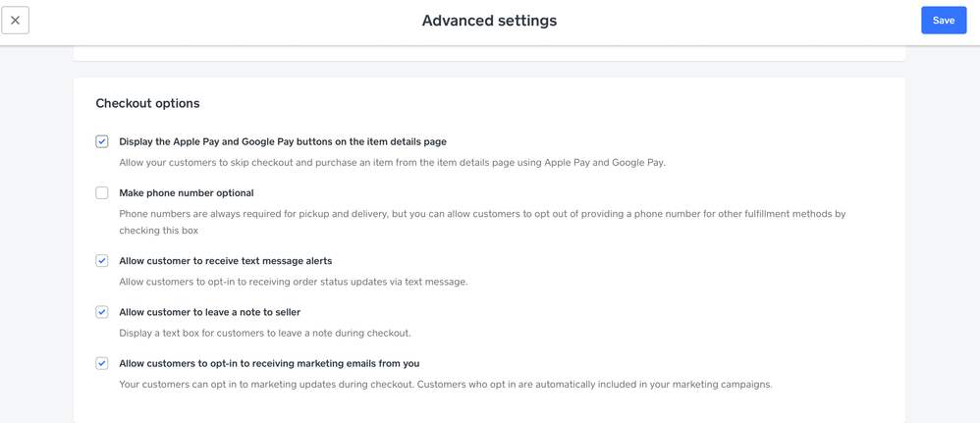
Task: Click the 'Make phone number optional' label text
Action: click(x=187, y=193)
